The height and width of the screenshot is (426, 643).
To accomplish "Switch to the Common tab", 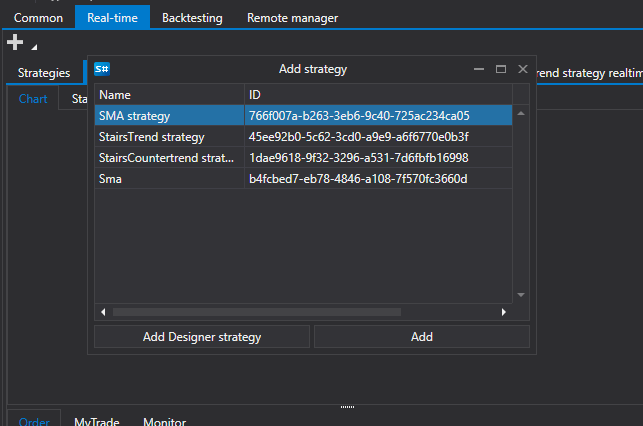I will tap(39, 18).
